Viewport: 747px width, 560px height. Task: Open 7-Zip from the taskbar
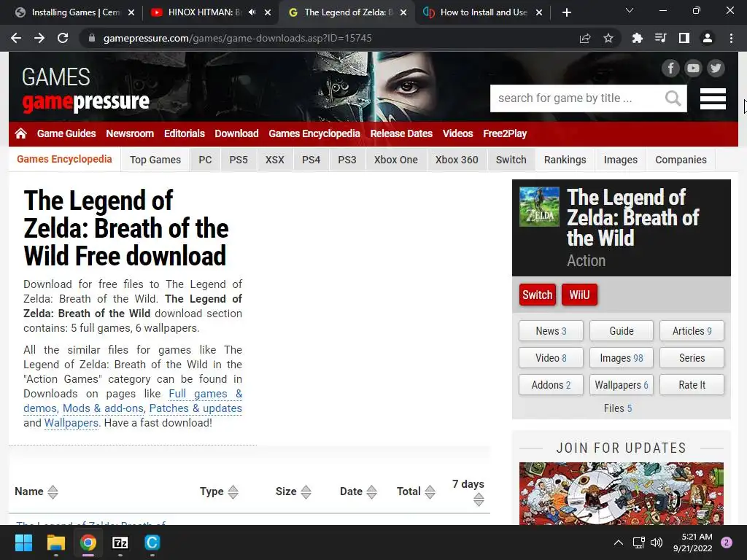click(120, 542)
